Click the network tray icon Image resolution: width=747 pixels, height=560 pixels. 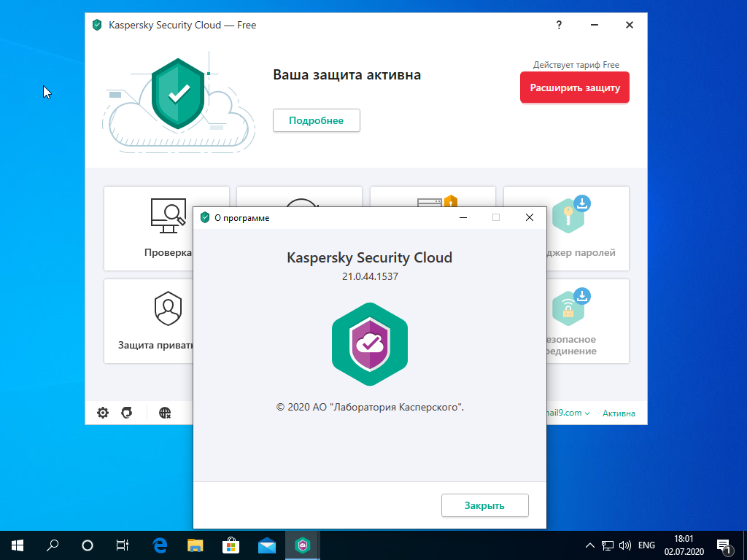(608, 545)
